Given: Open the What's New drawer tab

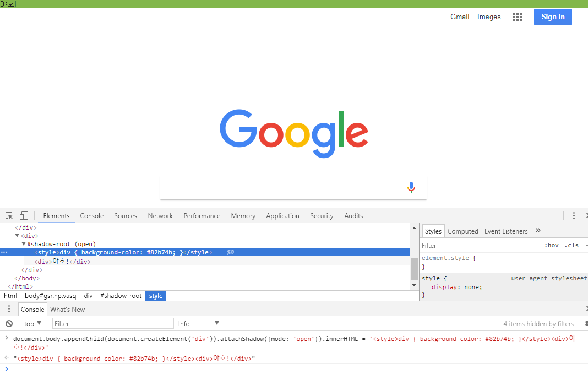Looking at the screenshot, I should 68,309.
